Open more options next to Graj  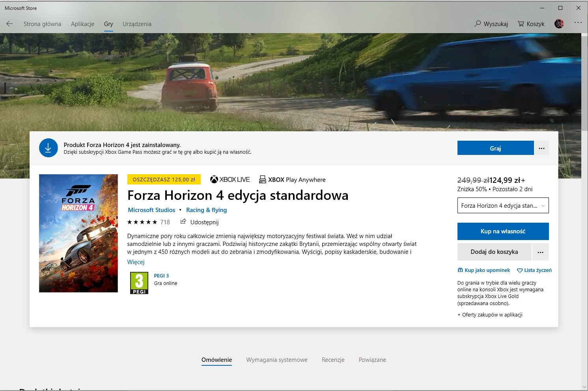541,148
